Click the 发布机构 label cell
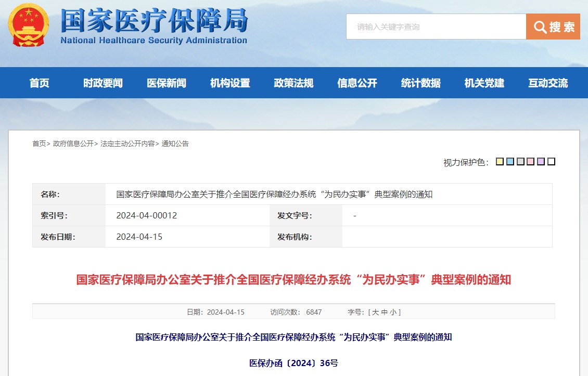588x376 pixels. click(305, 237)
